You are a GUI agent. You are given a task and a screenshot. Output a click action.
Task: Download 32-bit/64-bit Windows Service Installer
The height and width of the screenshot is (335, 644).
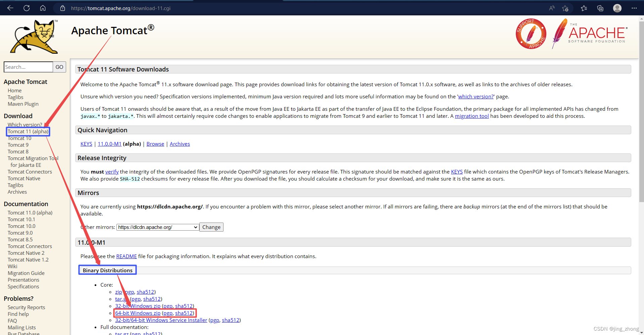click(161, 320)
